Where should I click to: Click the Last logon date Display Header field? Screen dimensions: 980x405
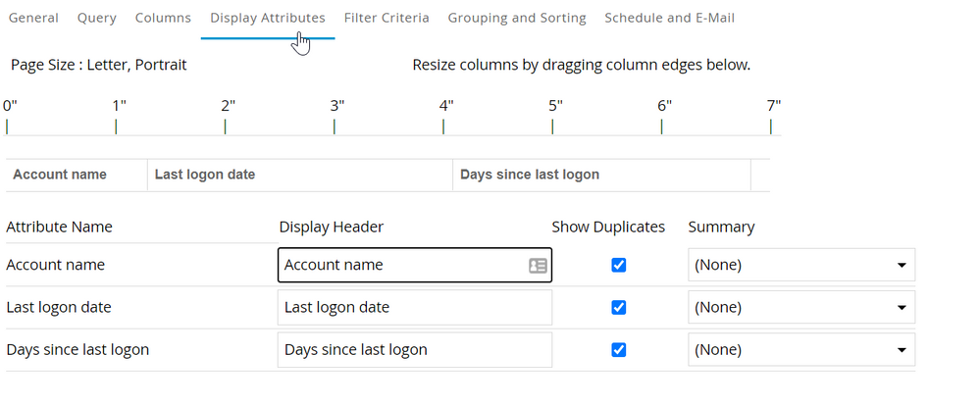[414, 308]
